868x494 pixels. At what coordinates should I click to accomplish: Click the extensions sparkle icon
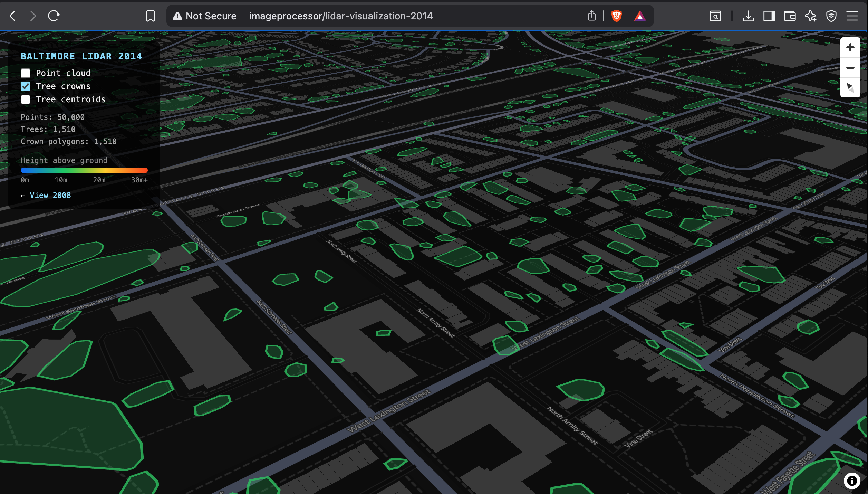pos(811,16)
